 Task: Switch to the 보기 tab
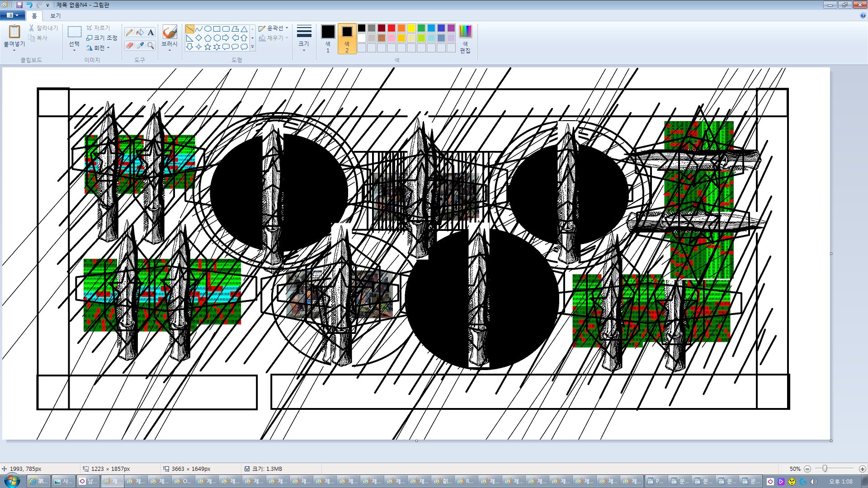coord(55,16)
